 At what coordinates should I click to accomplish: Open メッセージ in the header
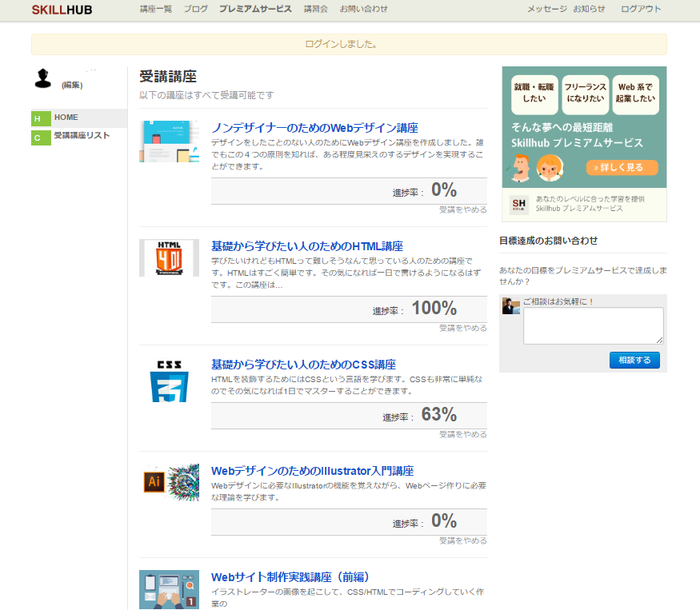(547, 9)
